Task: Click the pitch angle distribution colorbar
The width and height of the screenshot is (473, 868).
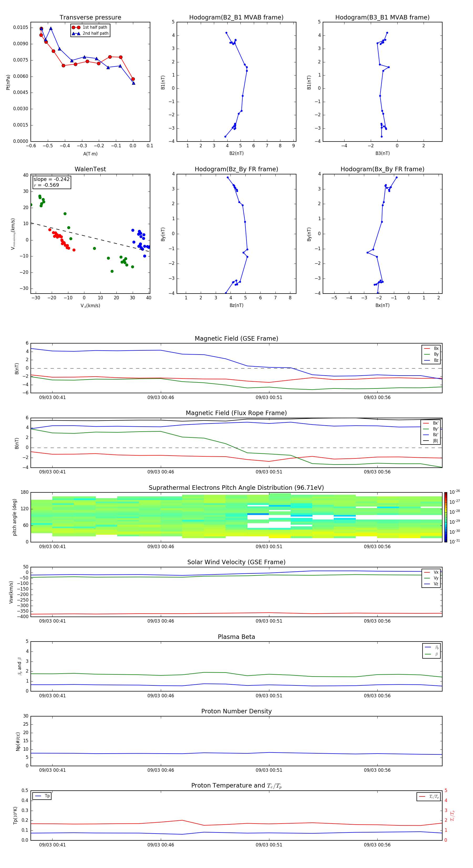Action: [445, 517]
